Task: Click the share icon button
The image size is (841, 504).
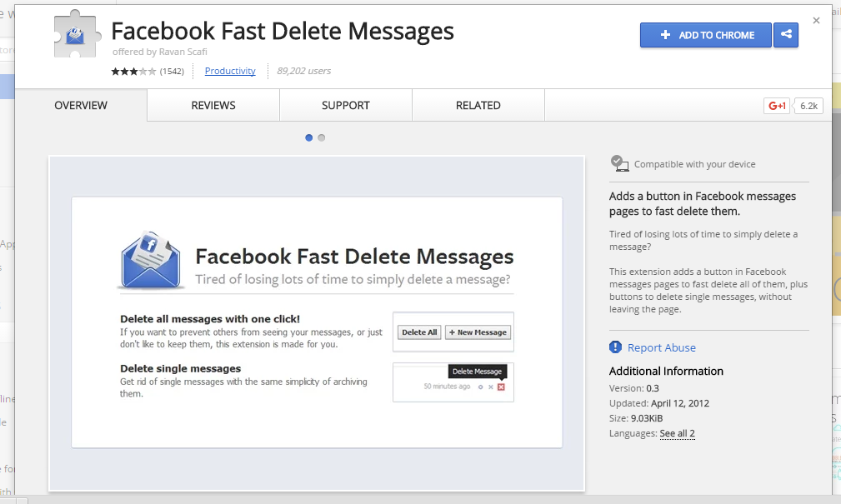Action: pyautogui.click(x=786, y=35)
